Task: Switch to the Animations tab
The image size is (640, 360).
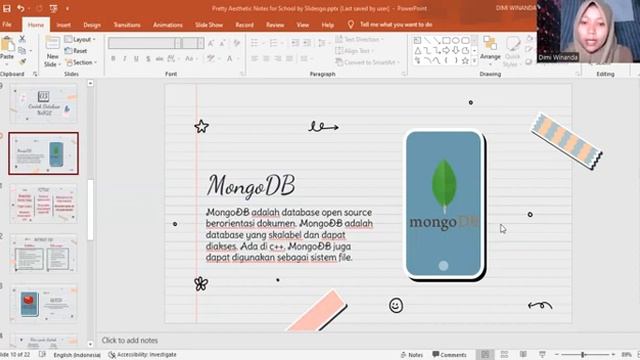Action: point(168,25)
